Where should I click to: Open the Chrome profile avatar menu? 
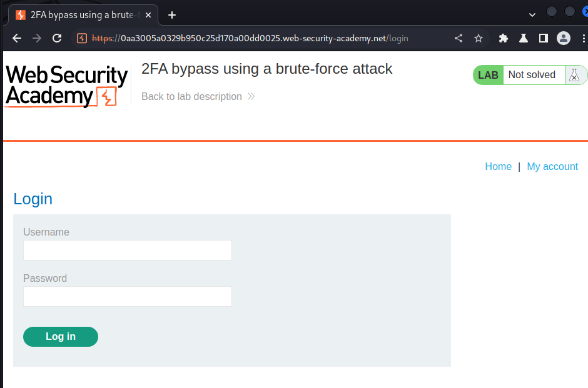pyautogui.click(x=563, y=38)
